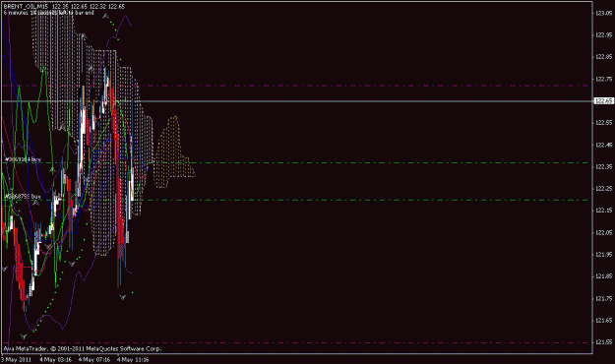Click the '4 May 03:16' time axis label
The height and width of the screenshot is (364, 615).
tap(55, 359)
